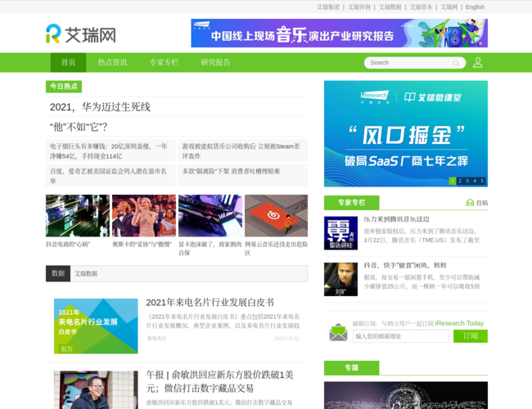Screen dimensions: 532x409
Task: Click the 专题 section header
Action: (351, 367)
